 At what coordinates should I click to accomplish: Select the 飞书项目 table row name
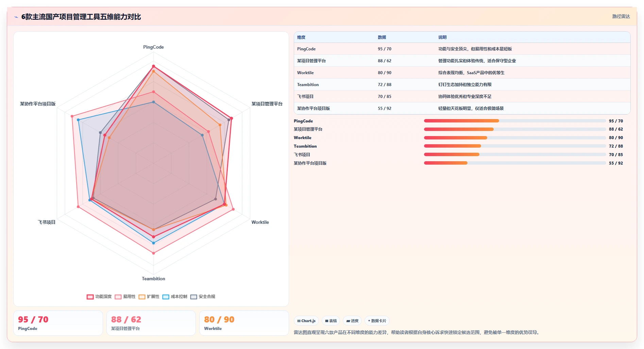[305, 97]
